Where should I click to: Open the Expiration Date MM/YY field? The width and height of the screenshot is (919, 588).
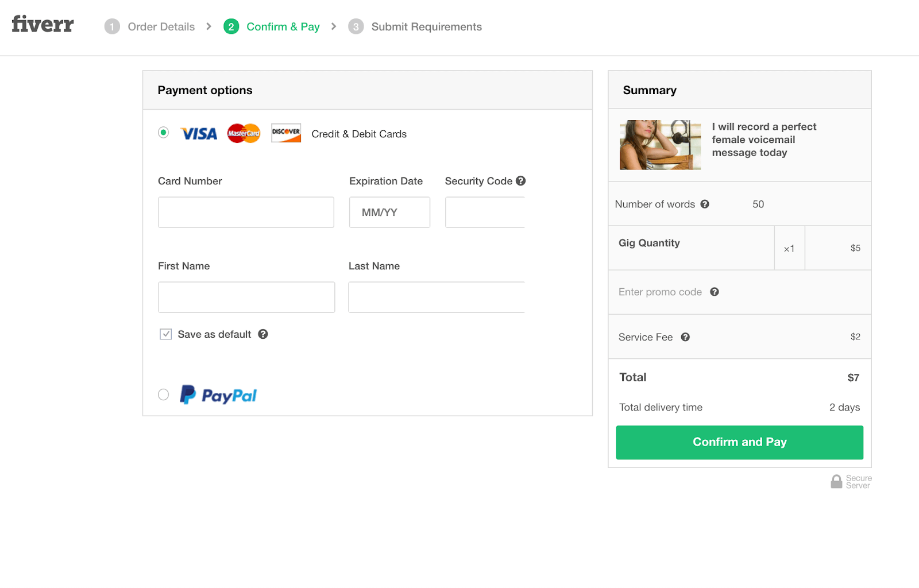tap(389, 212)
